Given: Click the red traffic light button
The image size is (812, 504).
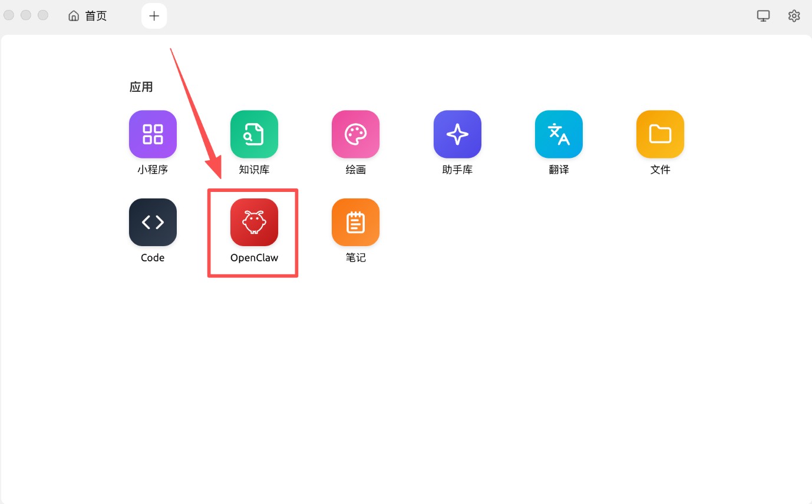Looking at the screenshot, I should pyautogui.click(x=9, y=15).
